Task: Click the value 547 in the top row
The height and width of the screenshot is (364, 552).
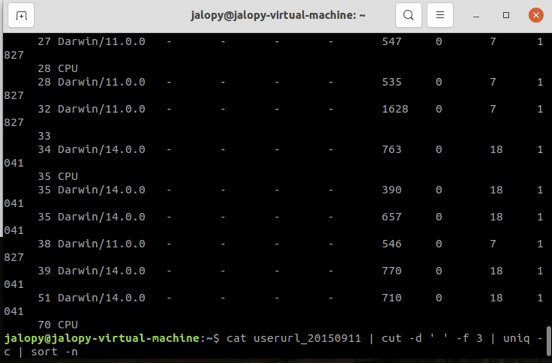Action: (x=391, y=42)
